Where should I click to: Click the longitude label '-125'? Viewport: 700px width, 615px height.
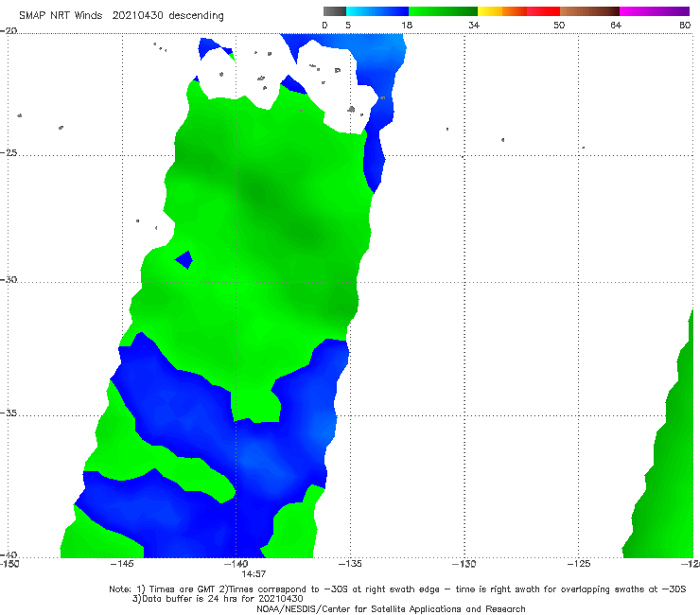pos(579,564)
